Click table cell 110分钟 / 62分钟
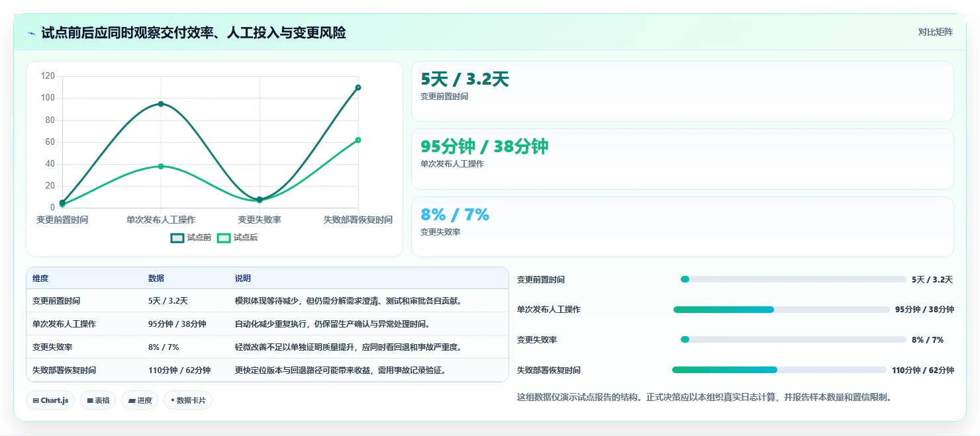Screen dimensions: 980x436 tap(179, 371)
